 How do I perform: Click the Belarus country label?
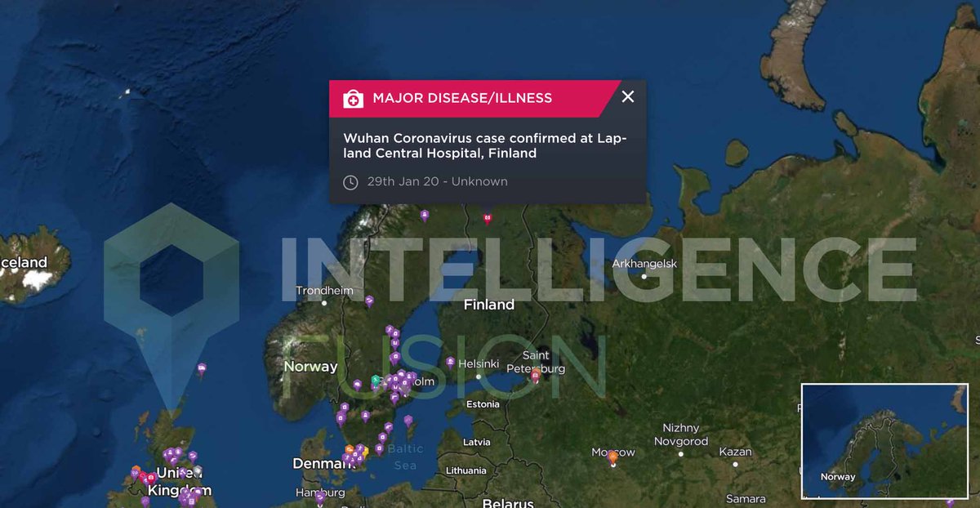point(507,502)
